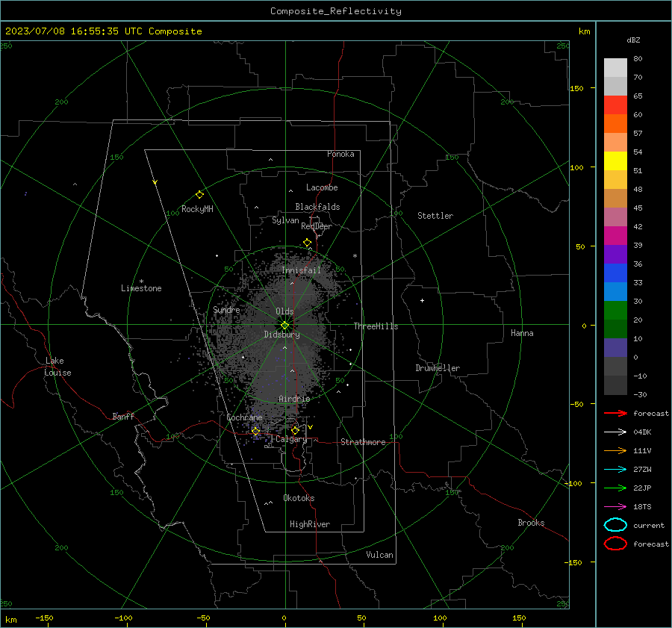The image size is (672, 628).
Task: Click the white 04DK arrow in the legend
Action: point(615,432)
